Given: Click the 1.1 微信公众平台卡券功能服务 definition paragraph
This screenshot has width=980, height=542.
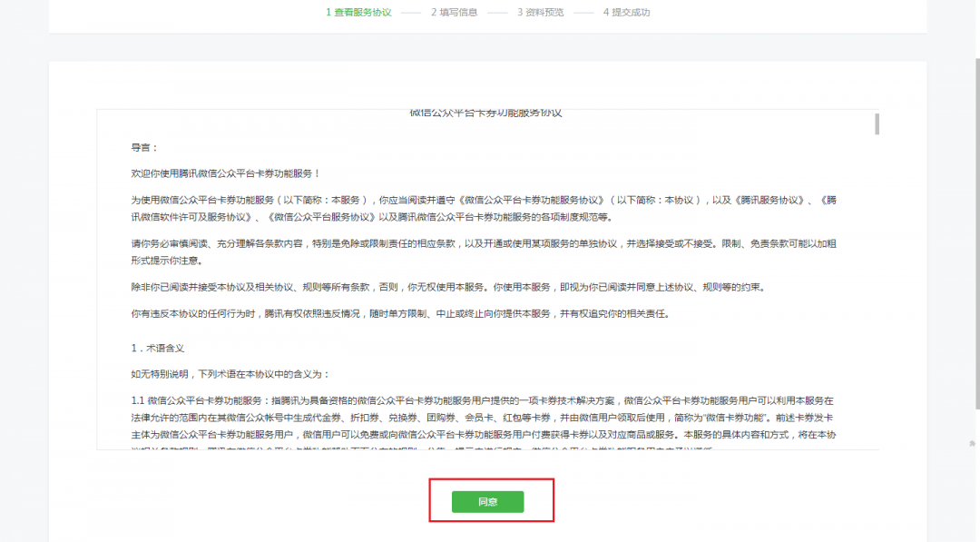Looking at the screenshot, I should [x=481, y=418].
